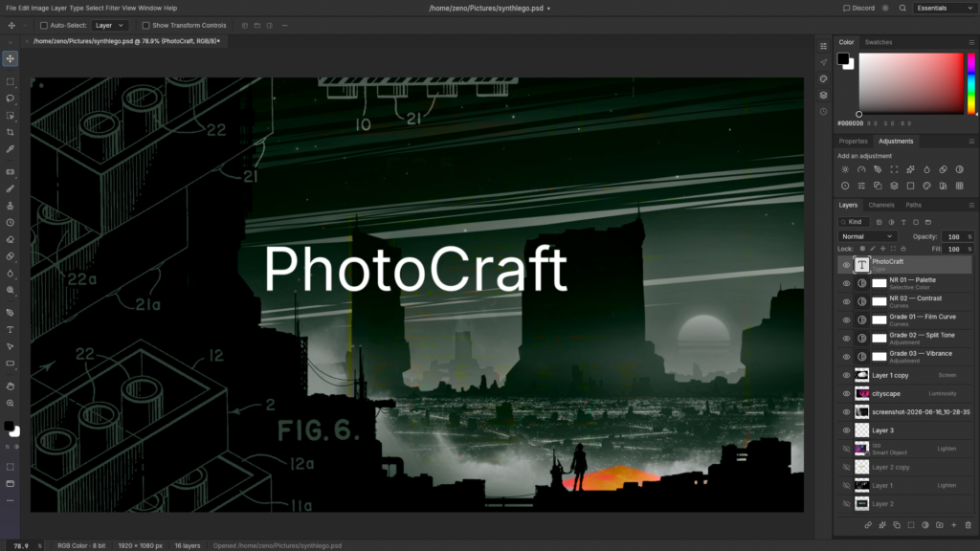Screen dimensions: 980x551
Task: Click the rainbow hue strip
Action: (x=971, y=83)
